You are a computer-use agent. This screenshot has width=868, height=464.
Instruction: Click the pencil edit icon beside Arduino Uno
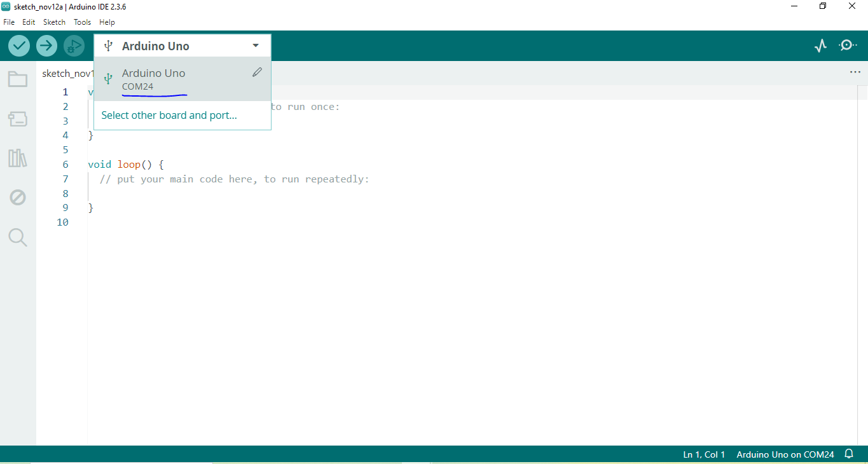[257, 72]
